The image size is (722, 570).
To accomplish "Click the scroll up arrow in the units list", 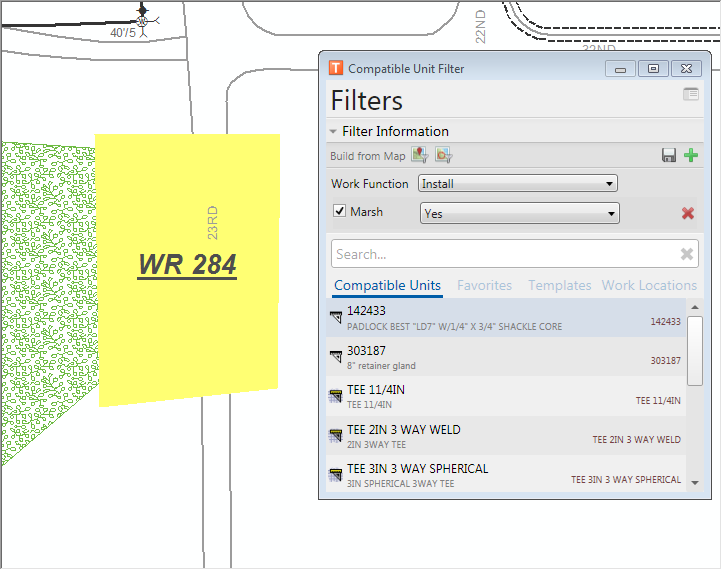I will coord(695,307).
